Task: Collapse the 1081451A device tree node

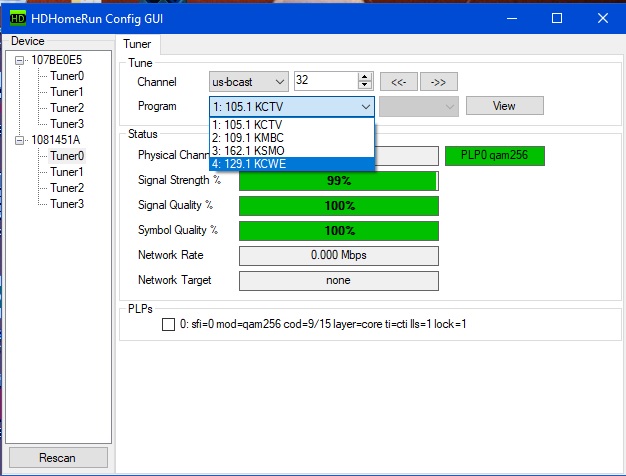Action: 19,140
